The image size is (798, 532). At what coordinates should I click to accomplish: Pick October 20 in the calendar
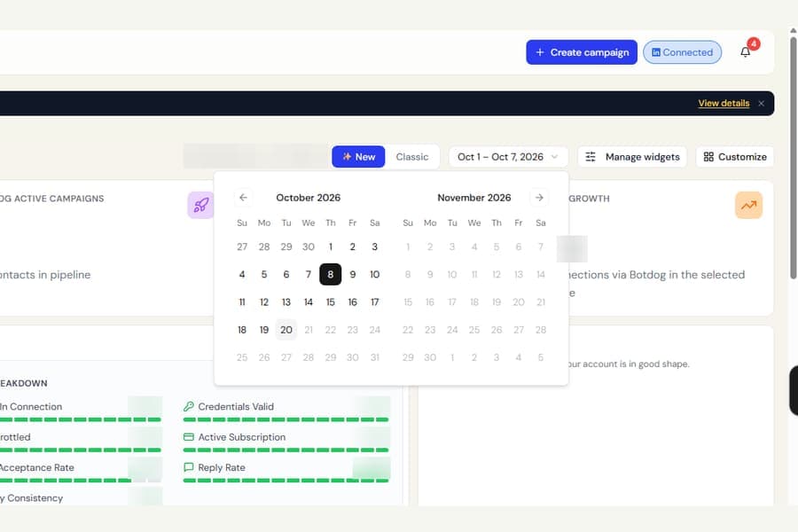click(286, 330)
